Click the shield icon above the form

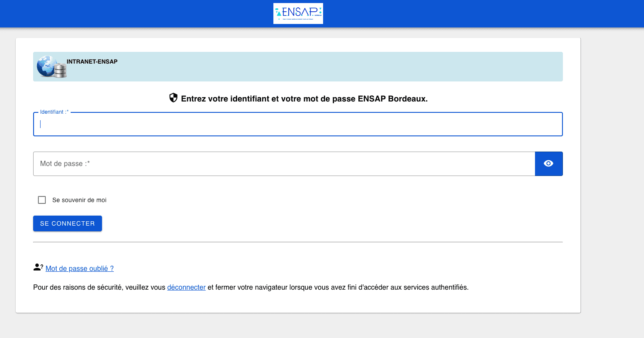coord(174,98)
